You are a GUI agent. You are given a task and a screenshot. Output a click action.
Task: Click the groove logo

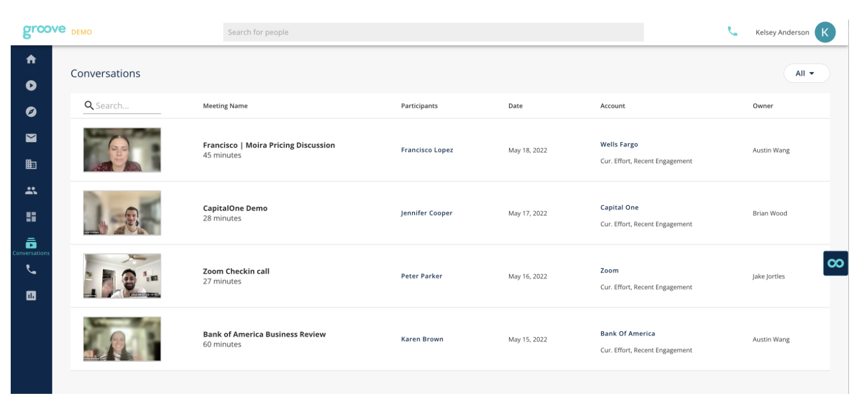click(x=44, y=31)
